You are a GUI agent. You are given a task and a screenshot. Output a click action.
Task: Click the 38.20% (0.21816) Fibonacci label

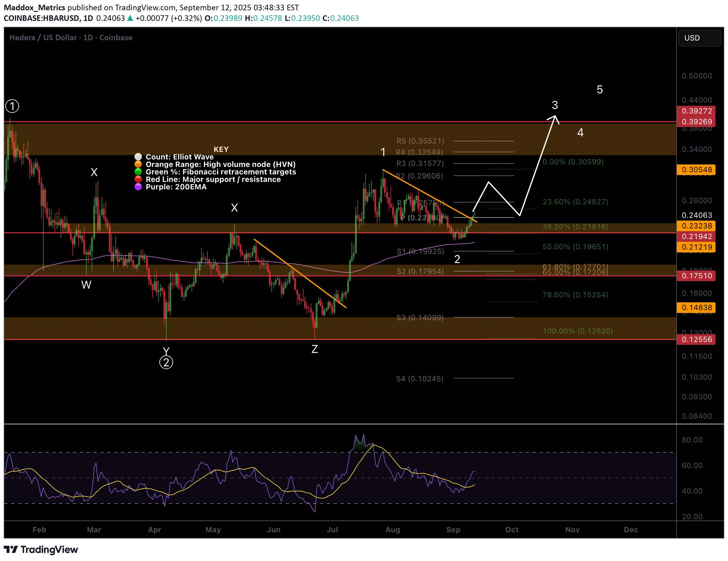[576, 227]
